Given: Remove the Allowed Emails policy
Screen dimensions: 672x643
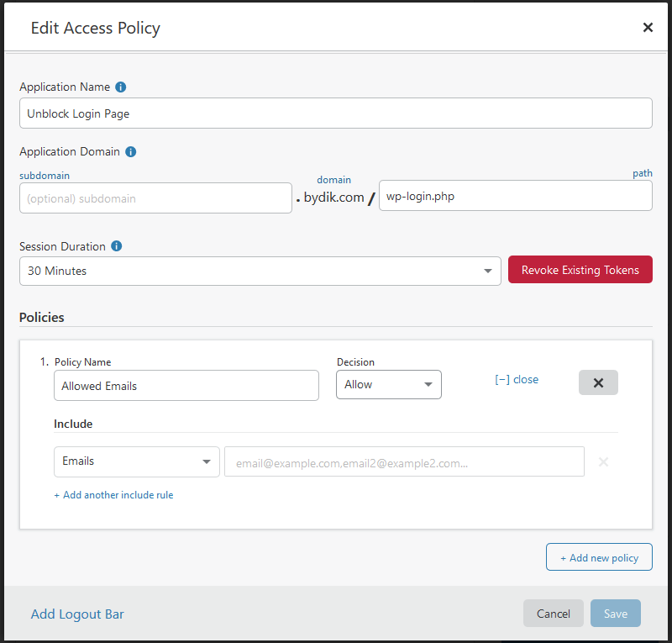Looking at the screenshot, I should tap(598, 382).
